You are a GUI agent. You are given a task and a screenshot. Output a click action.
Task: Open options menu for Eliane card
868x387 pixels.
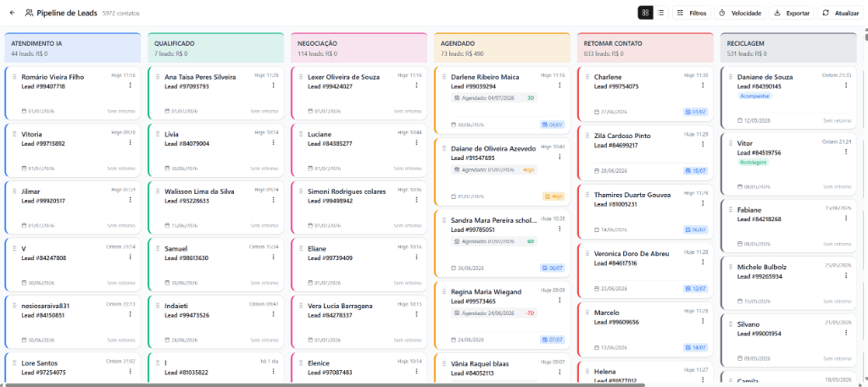point(417,257)
